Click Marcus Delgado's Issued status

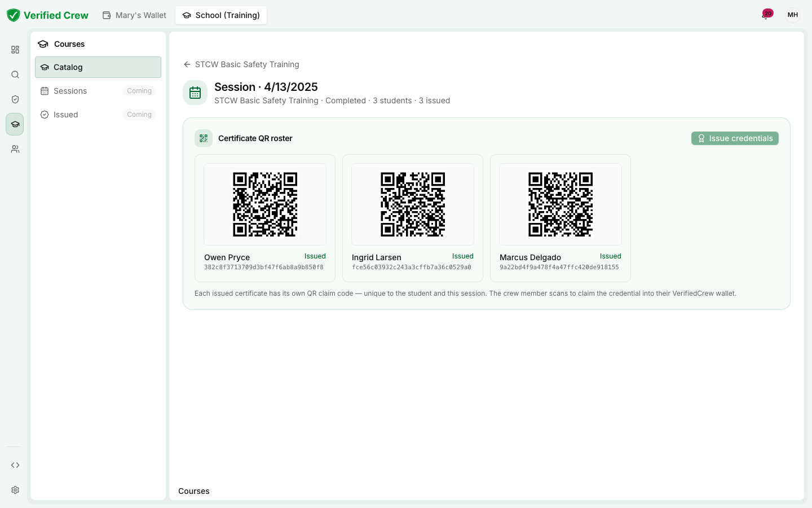tap(611, 256)
